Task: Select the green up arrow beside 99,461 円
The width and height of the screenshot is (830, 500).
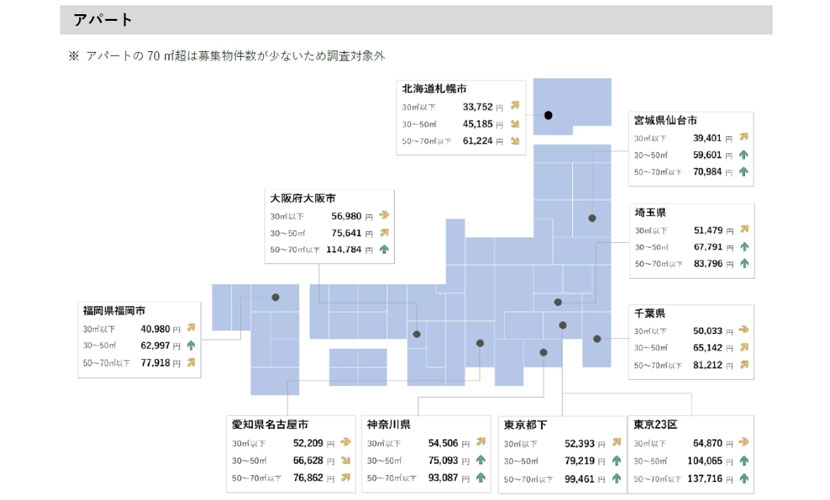Action: (617, 478)
